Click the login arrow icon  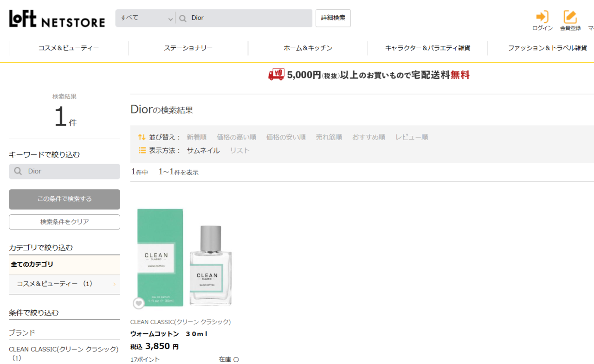click(542, 17)
